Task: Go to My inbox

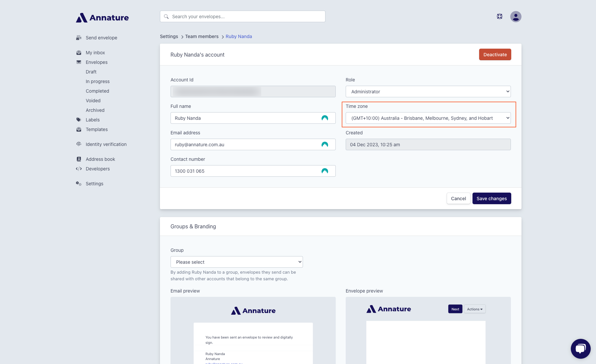Action: point(95,53)
